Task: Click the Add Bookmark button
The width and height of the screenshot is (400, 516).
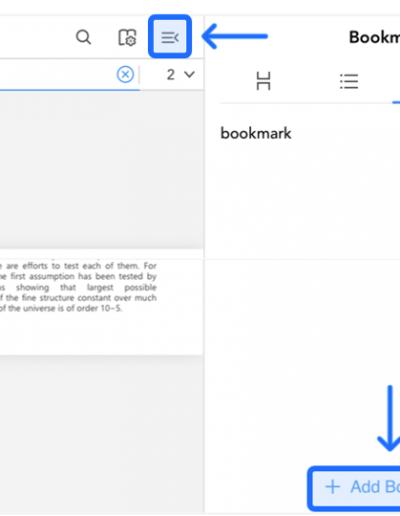Action: coord(354,488)
